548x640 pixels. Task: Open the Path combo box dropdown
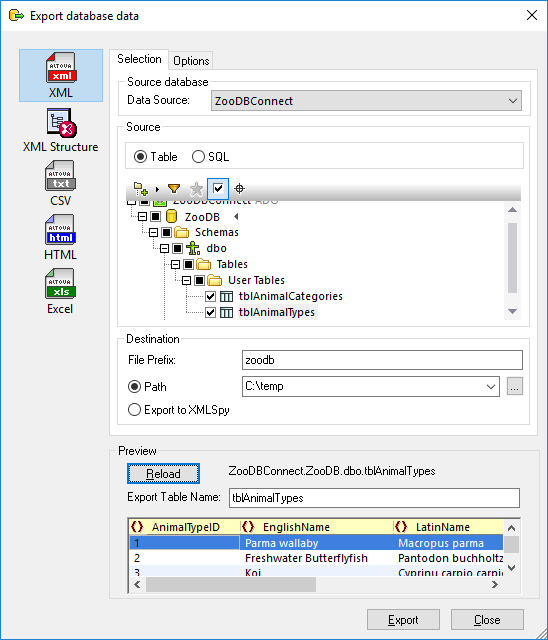pos(491,387)
